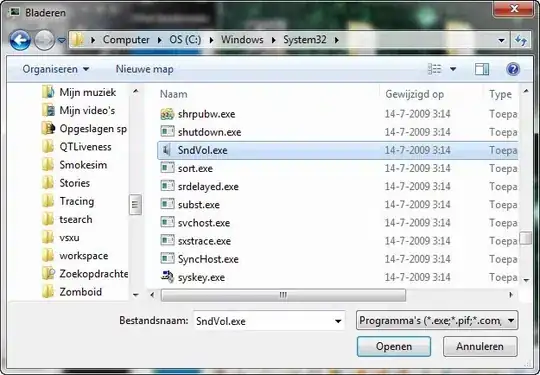Click the file list vertical scrollbar thumb
540x375 pixels.
pyautogui.click(x=526, y=238)
